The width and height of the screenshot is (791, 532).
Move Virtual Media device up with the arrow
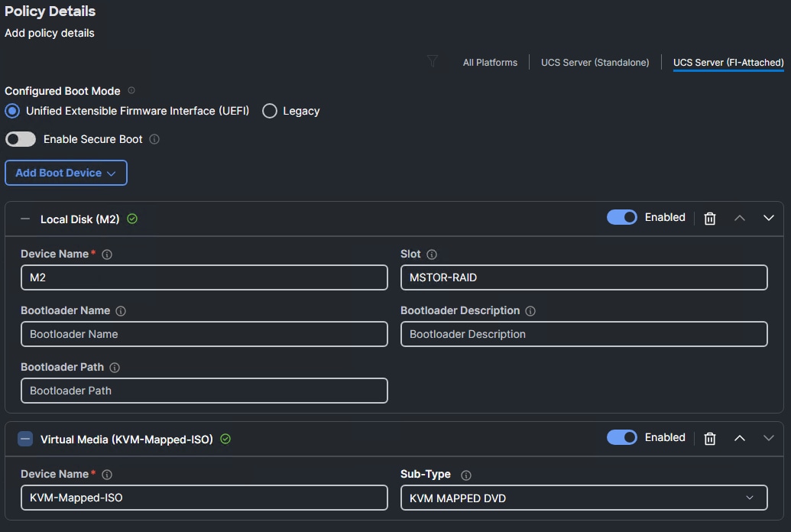[739, 438]
